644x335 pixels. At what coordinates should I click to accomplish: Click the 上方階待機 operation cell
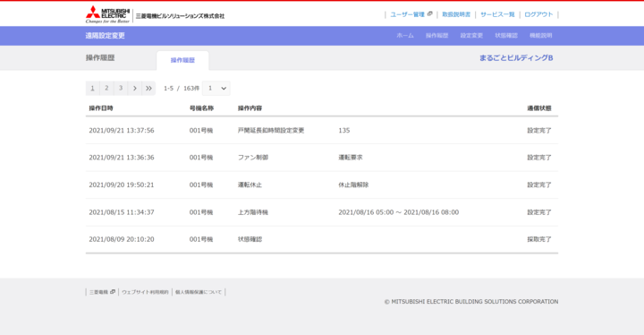253,212
